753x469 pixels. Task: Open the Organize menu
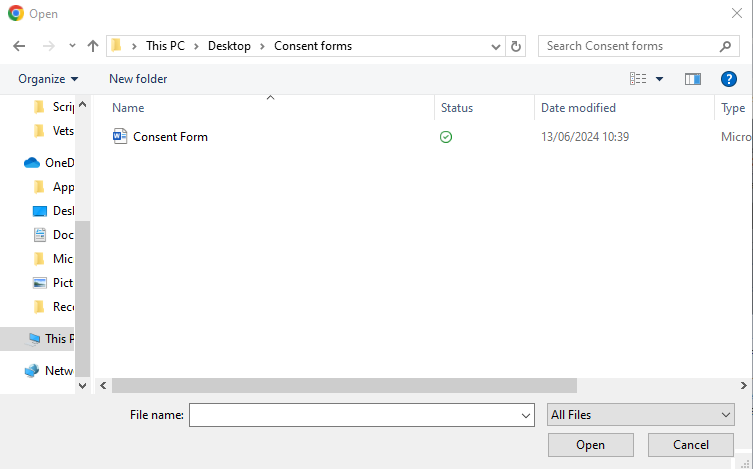click(x=48, y=79)
